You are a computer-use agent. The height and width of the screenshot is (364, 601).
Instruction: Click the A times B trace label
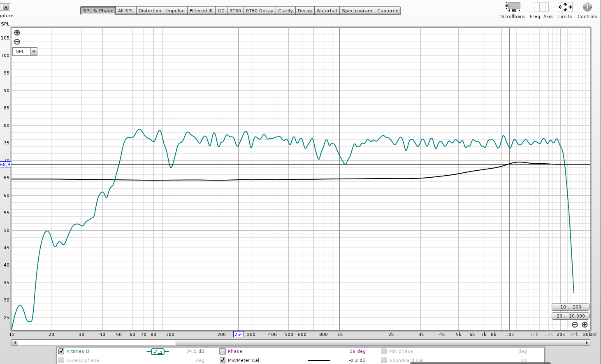point(78,351)
